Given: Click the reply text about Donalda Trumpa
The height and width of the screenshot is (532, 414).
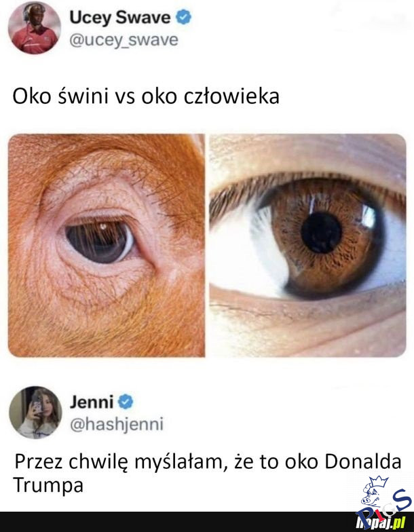Looking at the screenshot, I should (208, 473).
